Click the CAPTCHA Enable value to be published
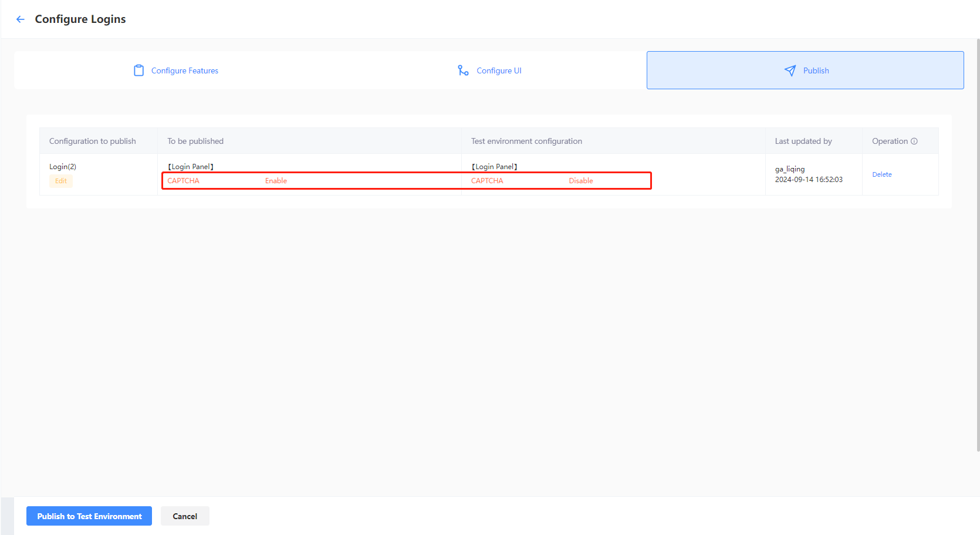 tap(276, 181)
